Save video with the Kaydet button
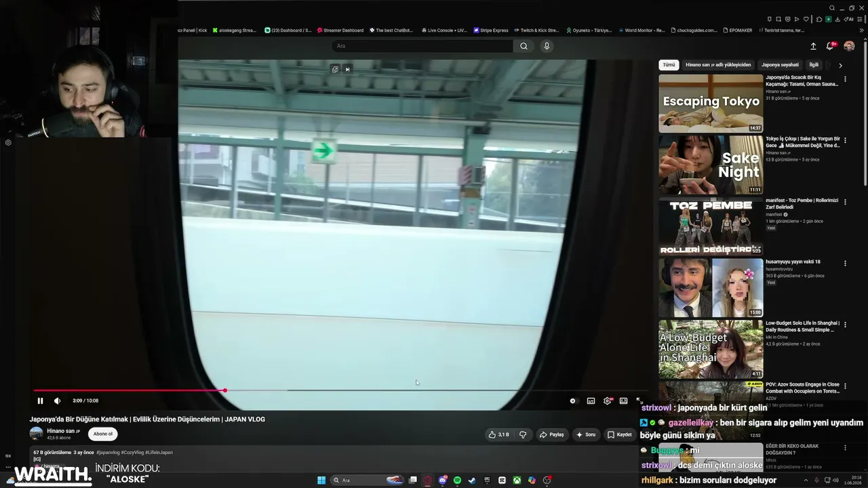Image resolution: width=868 pixels, height=488 pixels. point(619,434)
